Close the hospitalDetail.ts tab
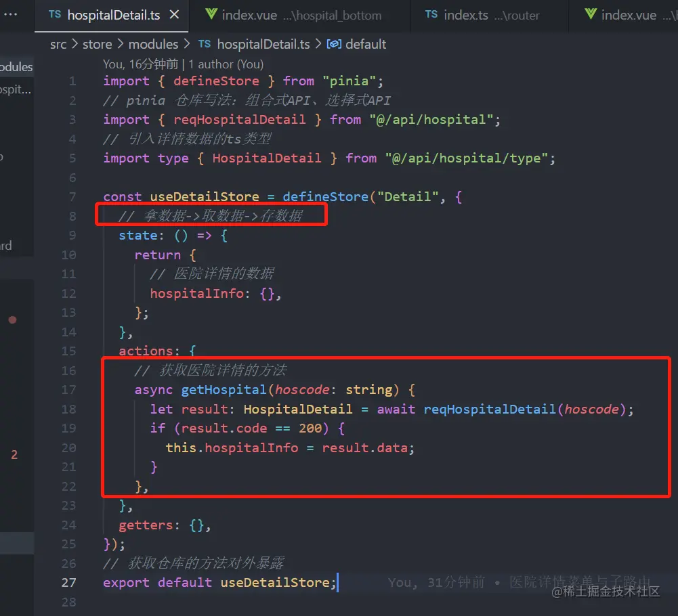 click(174, 15)
